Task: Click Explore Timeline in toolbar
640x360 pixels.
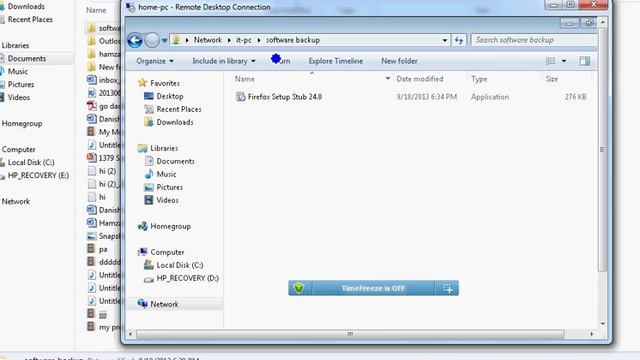Action: 336,61
